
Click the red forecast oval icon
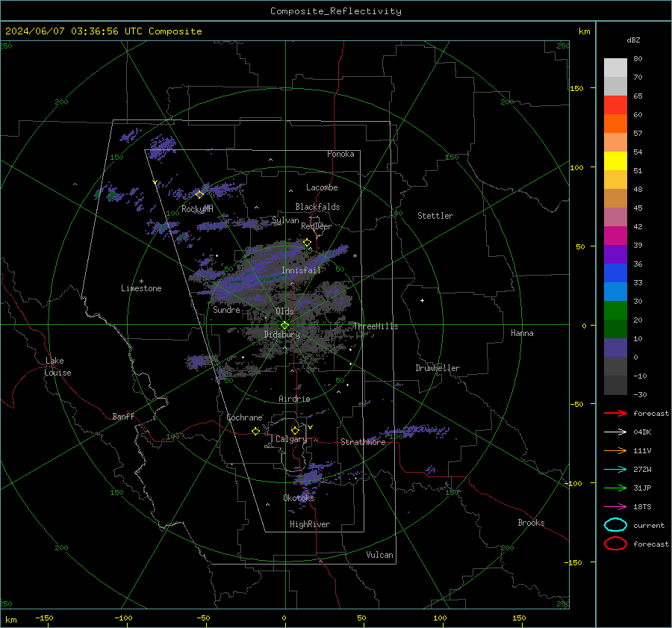click(615, 544)
